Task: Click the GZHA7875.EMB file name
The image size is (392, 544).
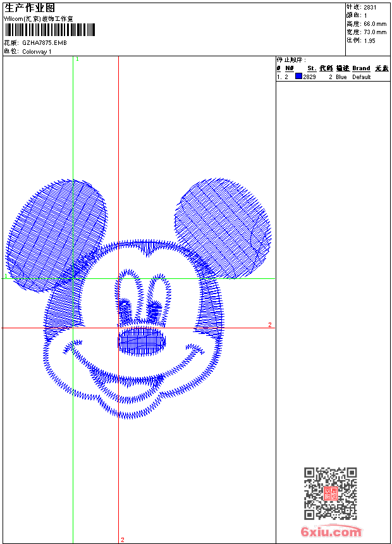Action: [44, 42]
